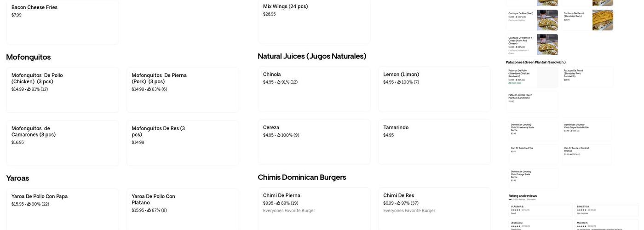Click thumbs-up icon on Chimi De Pierna

click(278, 203)
